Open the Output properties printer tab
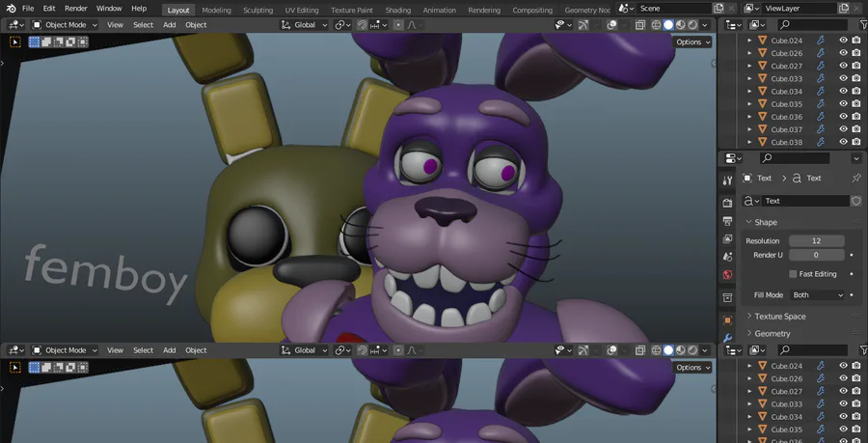Image resolution: width=868 pixels, height=443 pixels. 727,222
